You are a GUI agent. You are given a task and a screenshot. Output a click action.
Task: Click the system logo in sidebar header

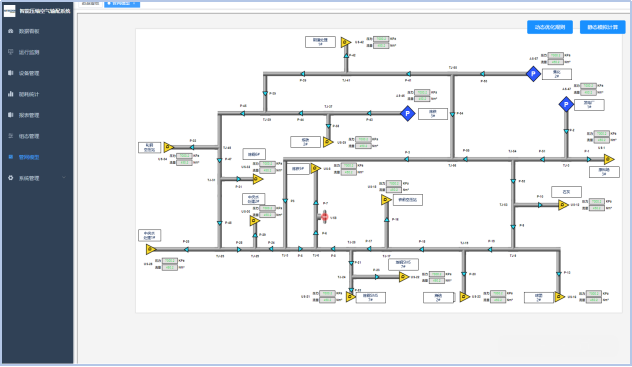click(9, 11)
